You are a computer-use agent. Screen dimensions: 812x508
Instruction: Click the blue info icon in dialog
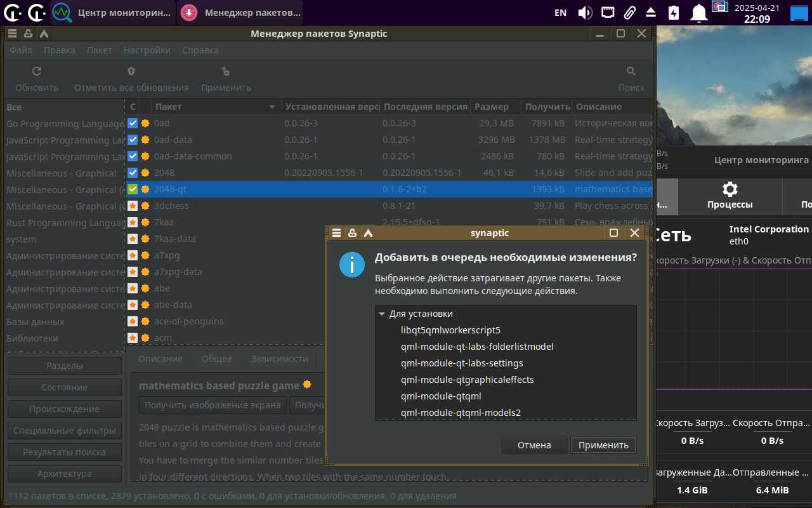point(352,264)
